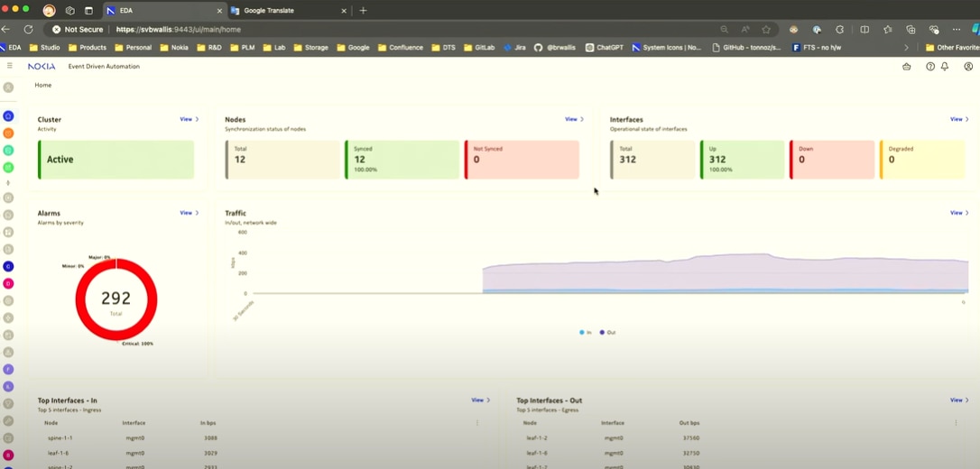Open options menu of Top Interfaces - Out table

click(x=957, y=423)
